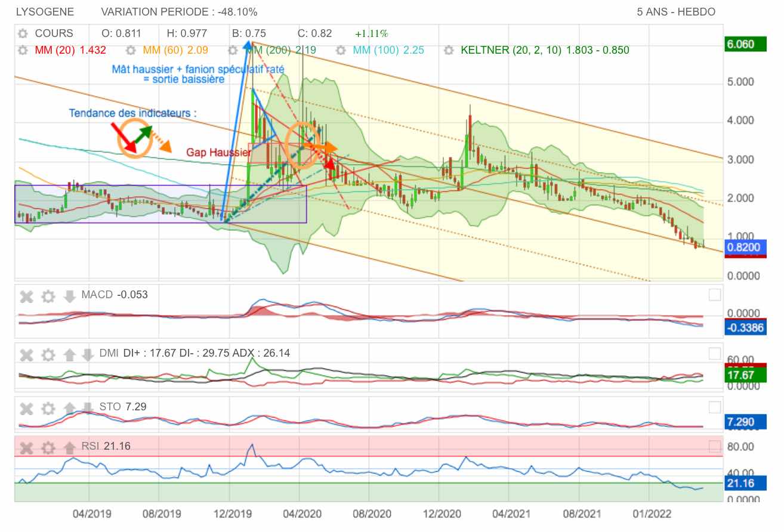Click the STO 7.29 label
This screenshot has height=532, width=784.
coord(123,407)
